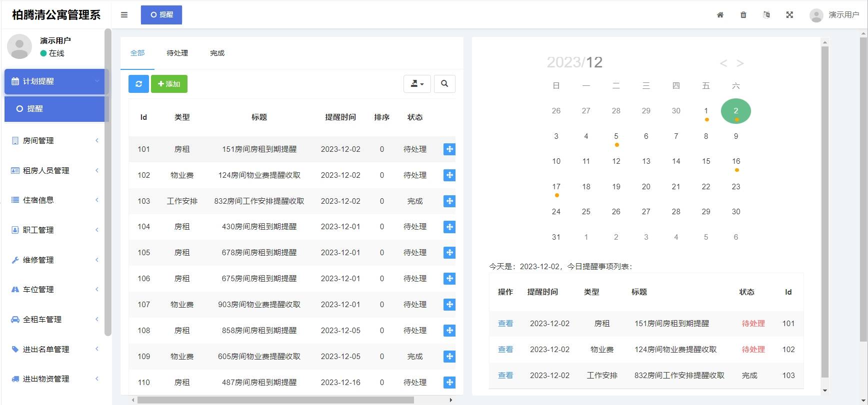This screenshot has width=868, height=405.
Task: Expand the 维修管理 menu
Action: click(55, 260)
